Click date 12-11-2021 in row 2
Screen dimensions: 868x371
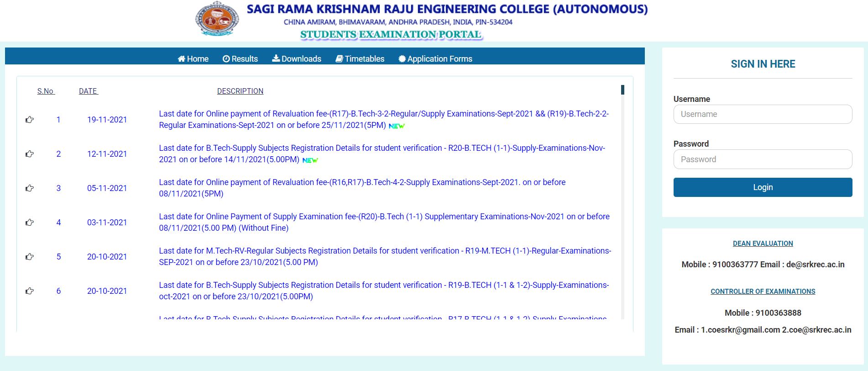(x=107, y=154)
